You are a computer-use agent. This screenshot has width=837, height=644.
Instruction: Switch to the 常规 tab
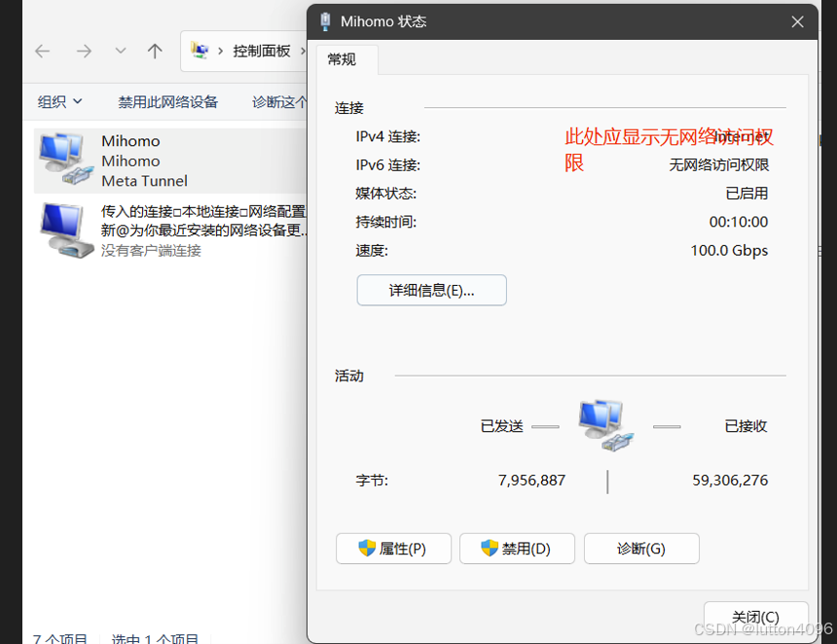343,59
